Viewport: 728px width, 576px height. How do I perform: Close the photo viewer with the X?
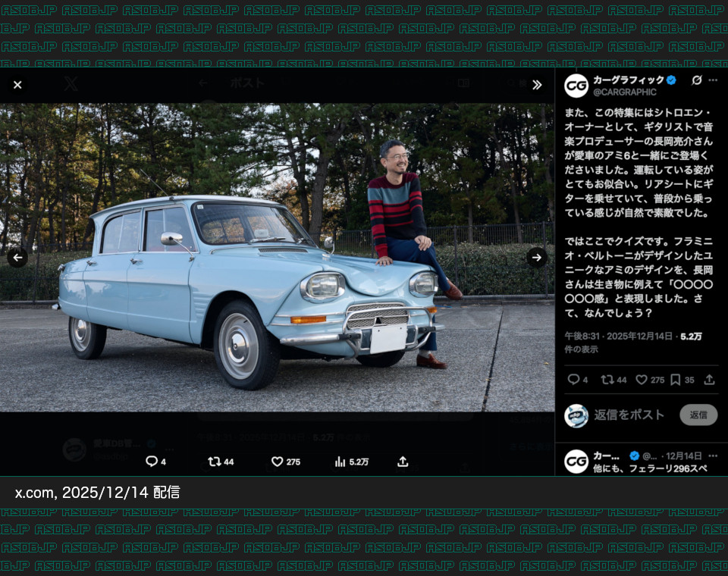(x=17, y=84)
